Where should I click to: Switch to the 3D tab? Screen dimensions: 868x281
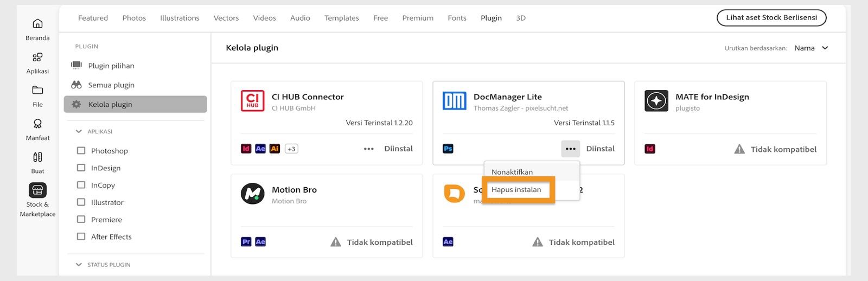pyautogui.click(x=521, y=18)
